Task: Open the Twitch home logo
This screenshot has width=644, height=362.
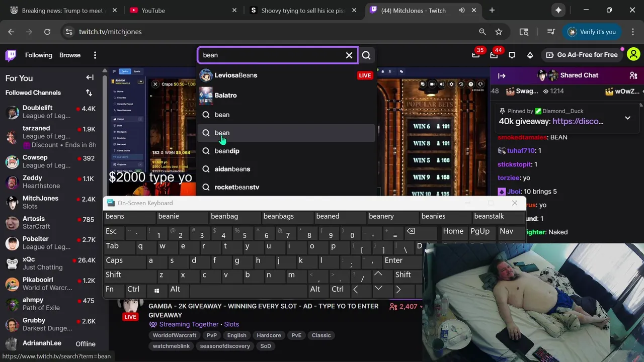Action: 11,55
